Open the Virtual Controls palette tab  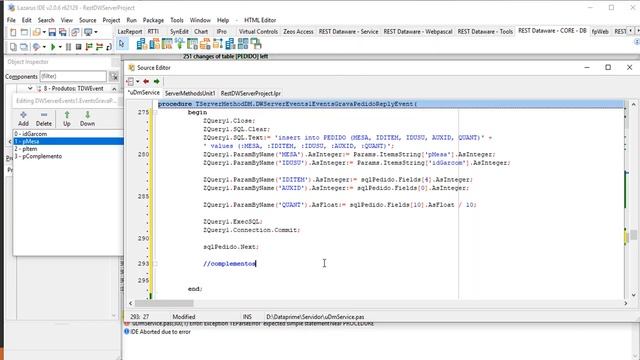(x=258, y=31)
